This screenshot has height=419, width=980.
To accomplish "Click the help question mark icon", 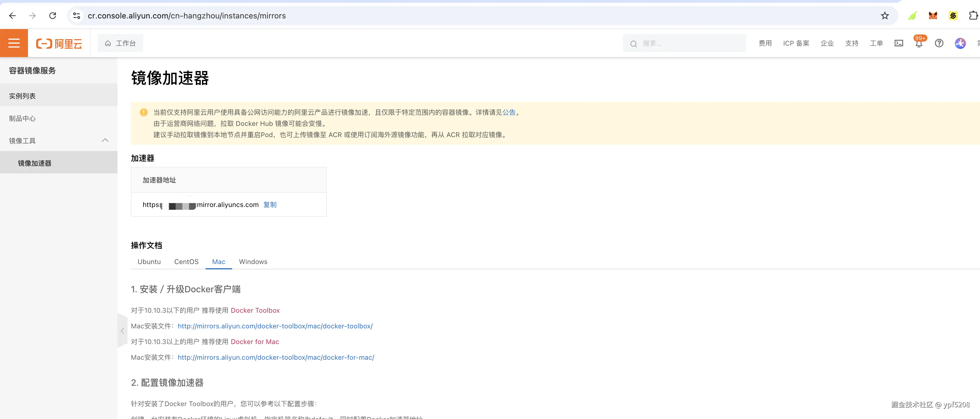I will click(x=939, y=43).
